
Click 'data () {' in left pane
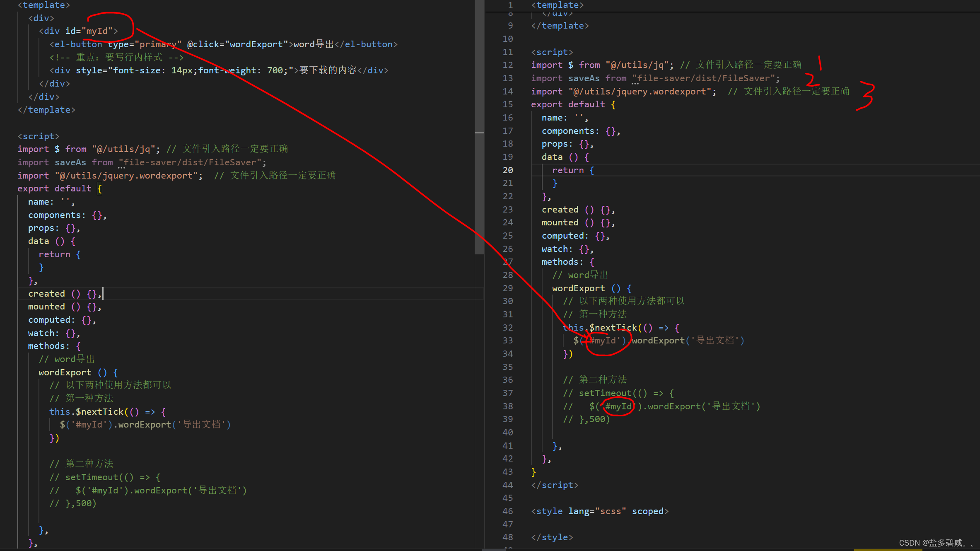[x=52, y=241]
